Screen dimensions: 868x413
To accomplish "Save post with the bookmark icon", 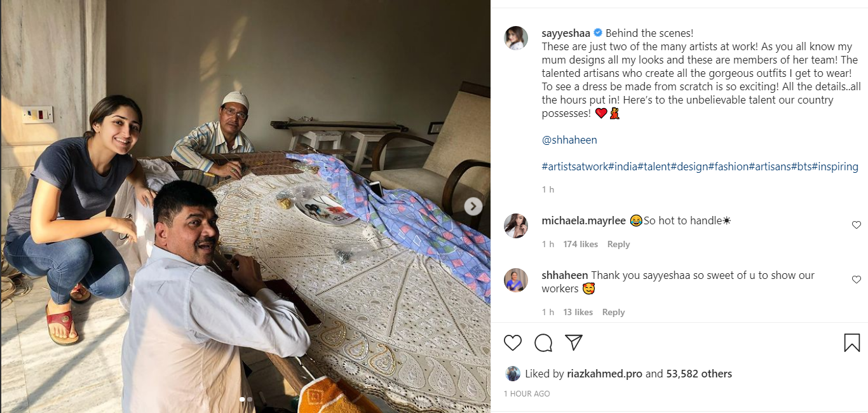I will tap(851, 343).
